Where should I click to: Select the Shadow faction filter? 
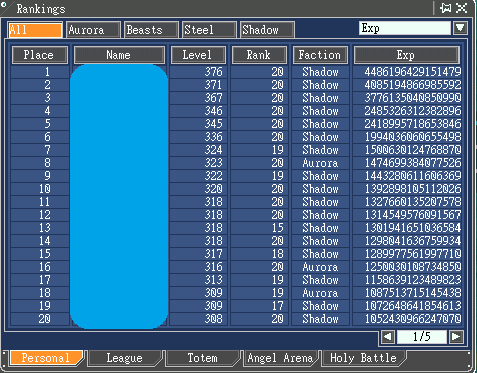(x=267, y=30)
